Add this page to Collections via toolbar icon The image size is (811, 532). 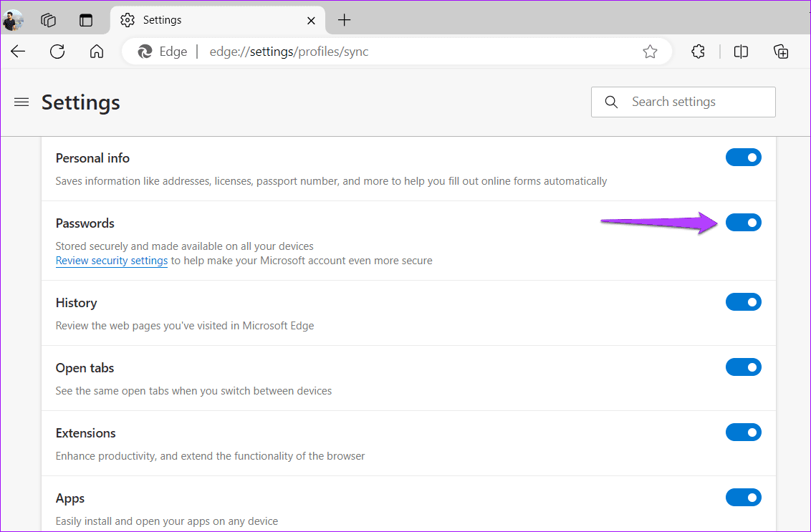tap(781, 51)
